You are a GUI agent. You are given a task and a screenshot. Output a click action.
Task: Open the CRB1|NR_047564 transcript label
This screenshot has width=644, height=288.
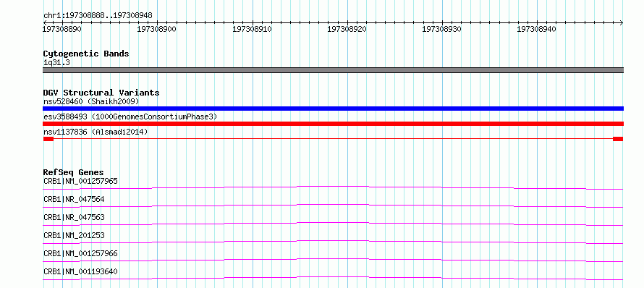coord(74,199)
